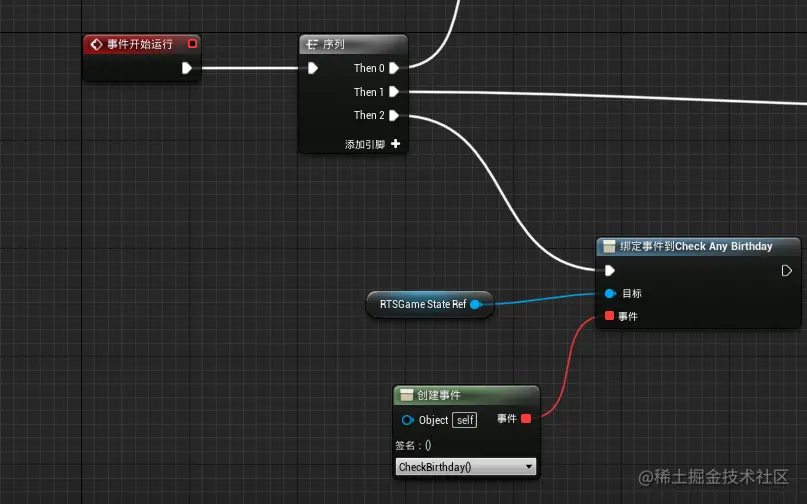This screenshot has height=504, width=807.
Task: Click the function icon on 创建事件 node
Action: pyautogui.click(x=407, y=395)
